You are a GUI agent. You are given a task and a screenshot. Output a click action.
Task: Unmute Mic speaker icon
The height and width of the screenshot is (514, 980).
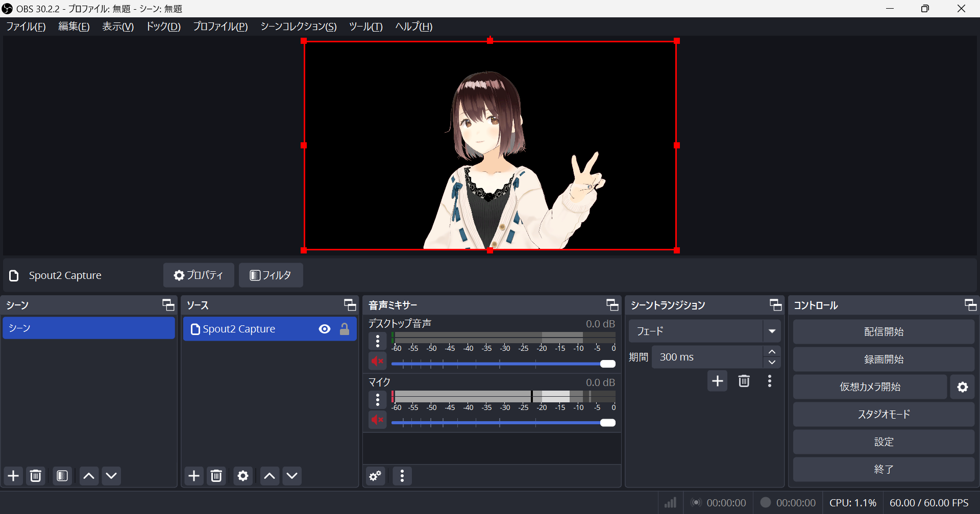pos(378,420)
